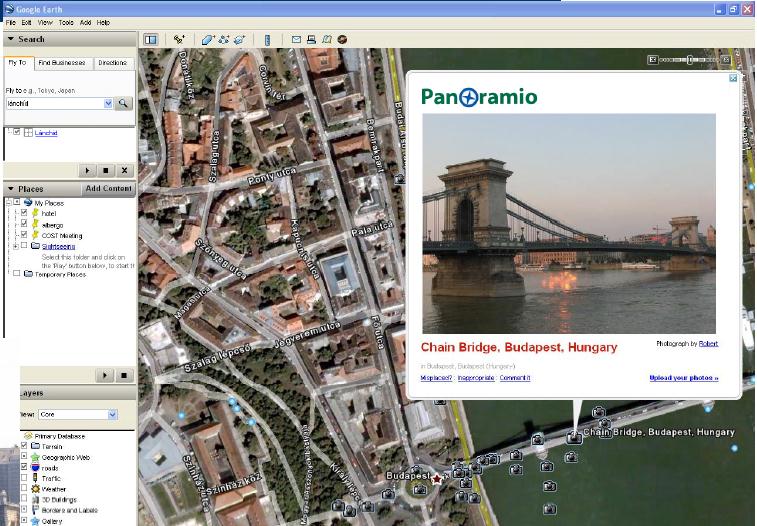
Task: Open the View menu
Action: pos(45,22)
